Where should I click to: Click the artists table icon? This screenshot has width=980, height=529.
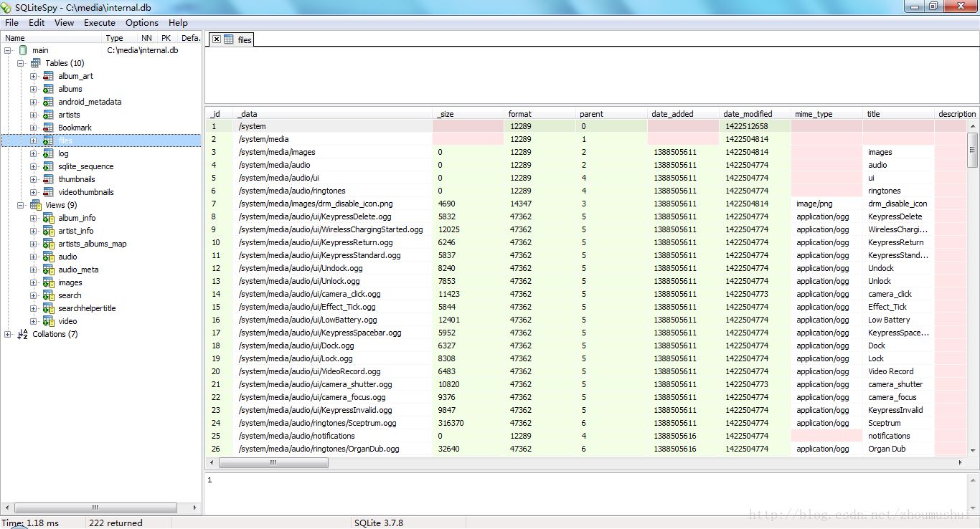[x=48, y=115]
